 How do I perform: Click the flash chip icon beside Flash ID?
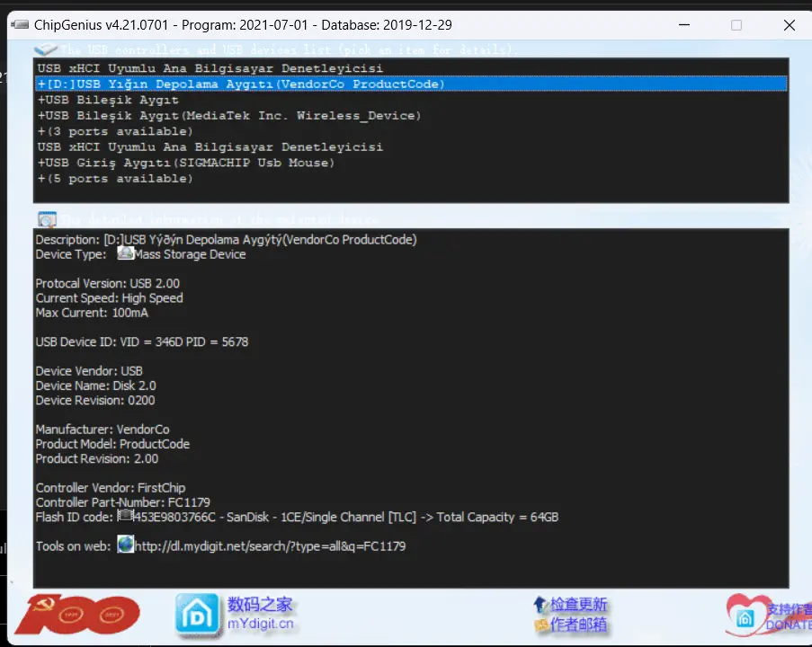(125, 516)
